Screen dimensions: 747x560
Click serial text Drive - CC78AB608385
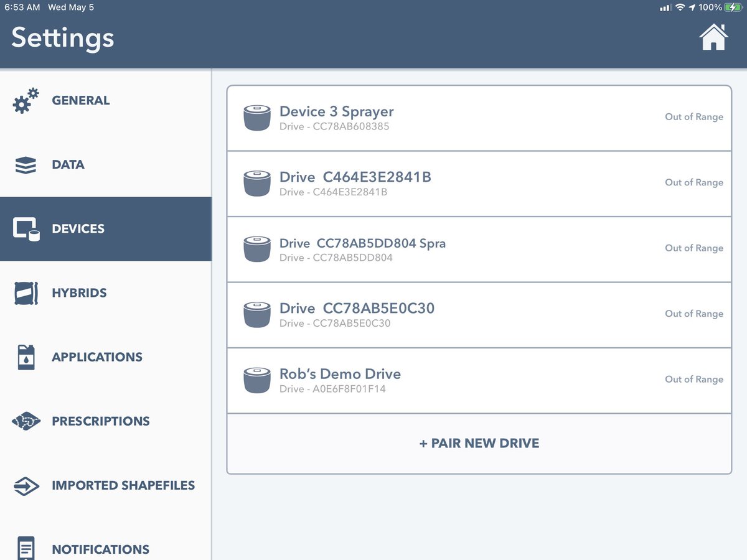click(334, 126)
